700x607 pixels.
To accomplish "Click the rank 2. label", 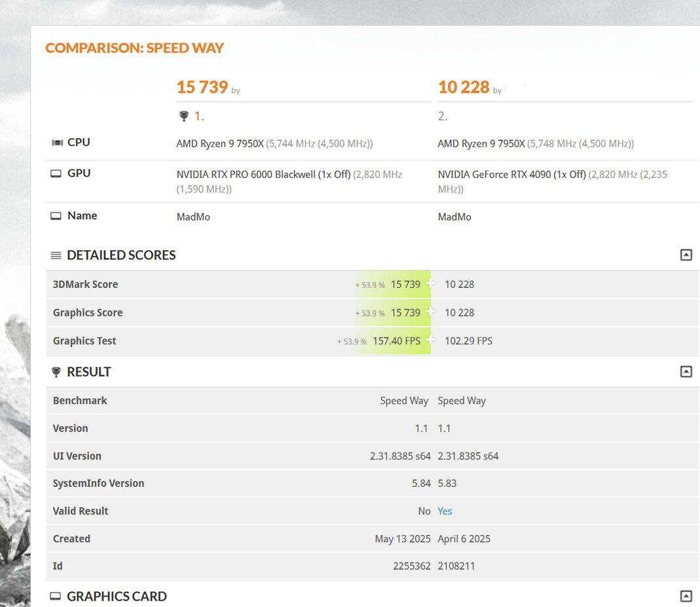I will pyautogui.click(x=443, y=117).
